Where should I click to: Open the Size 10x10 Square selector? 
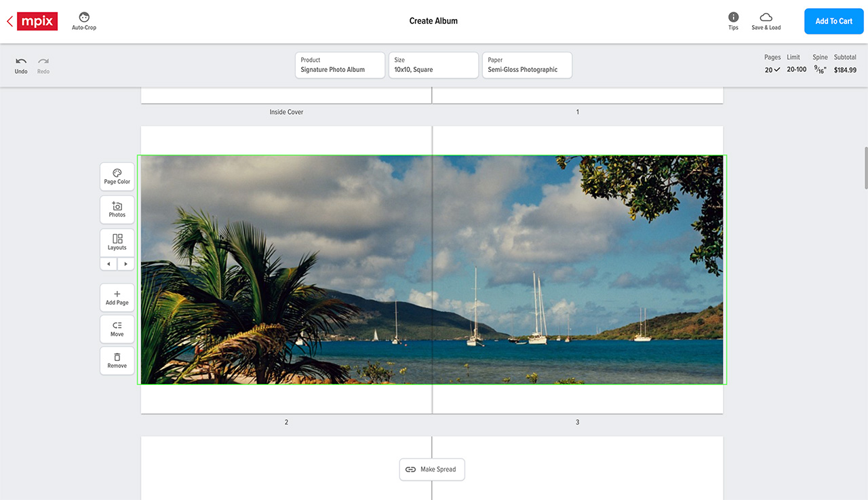(x=433, y=65)
